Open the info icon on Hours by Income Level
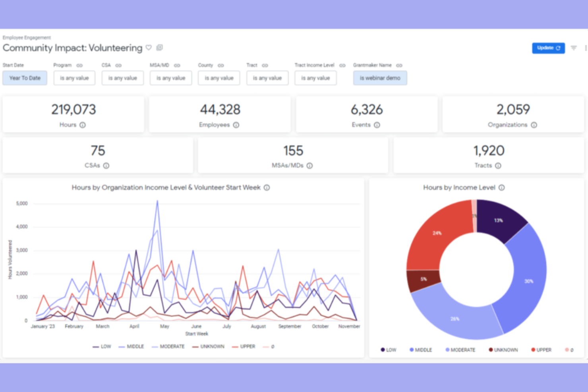 click(x=502, y=187)
